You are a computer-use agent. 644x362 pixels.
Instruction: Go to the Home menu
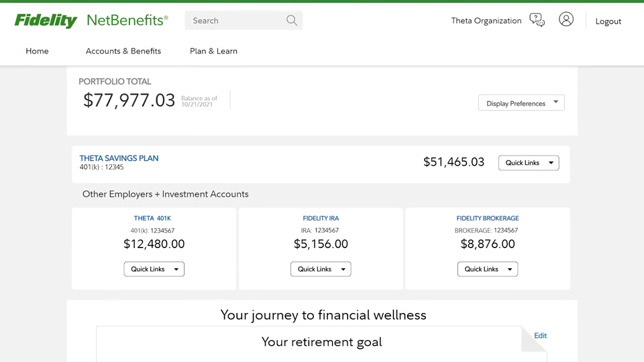click(37, 51)
